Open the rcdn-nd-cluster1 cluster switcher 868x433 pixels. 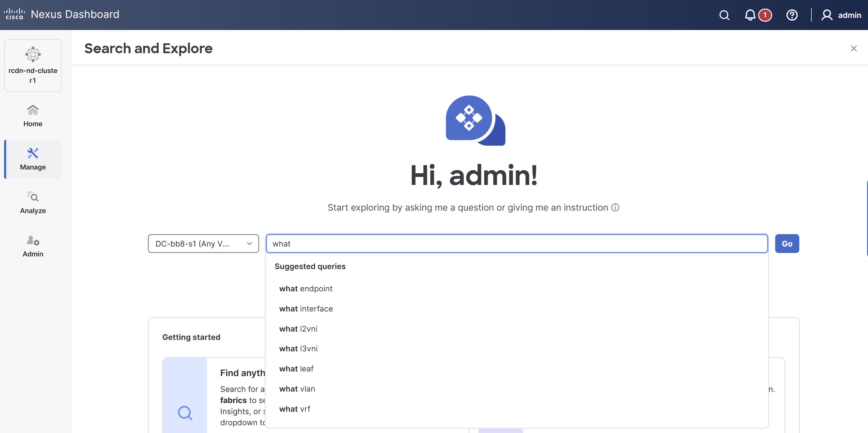pyautogui.click(x=33, y=65)
